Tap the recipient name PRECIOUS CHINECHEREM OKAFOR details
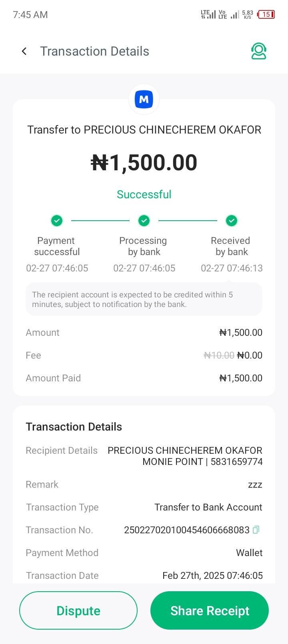 pos(185,451)
